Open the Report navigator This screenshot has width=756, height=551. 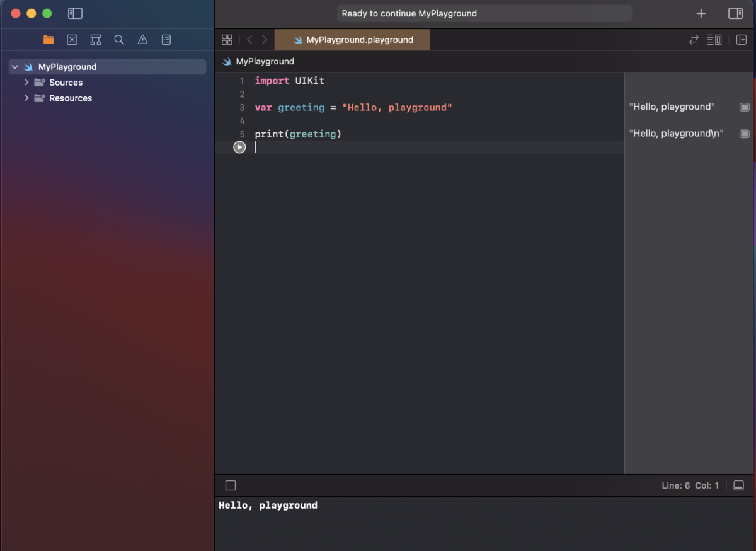click(166, 40)
